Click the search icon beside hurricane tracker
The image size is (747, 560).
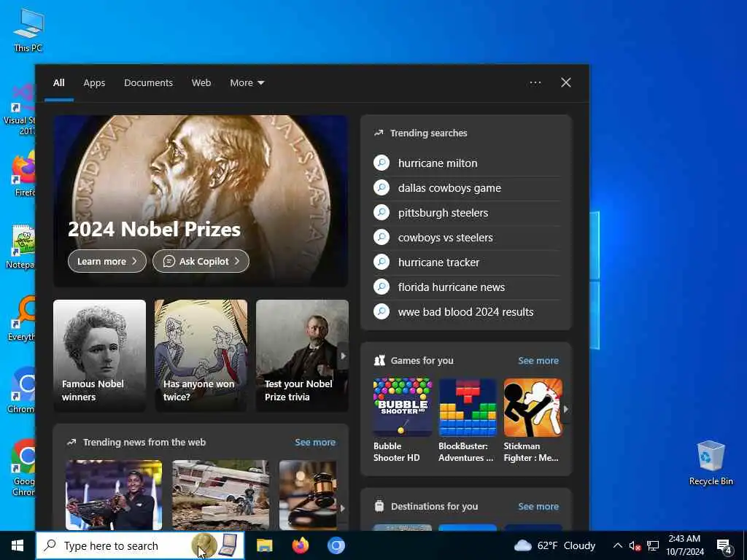(x=382, y=262)
